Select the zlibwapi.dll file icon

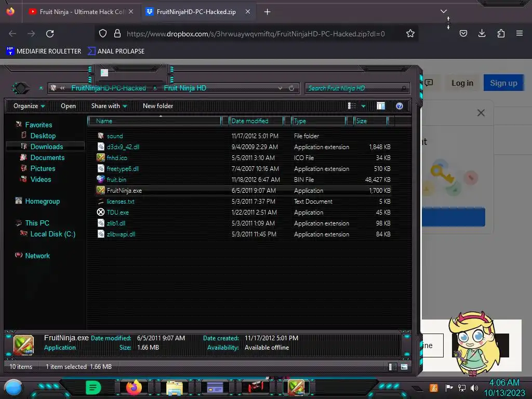pos(101,234)
